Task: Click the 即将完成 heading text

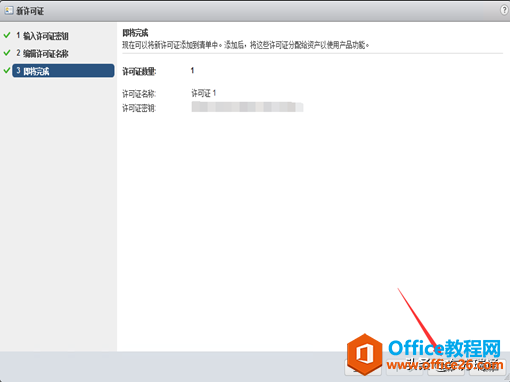Action: tap(135, 33)
